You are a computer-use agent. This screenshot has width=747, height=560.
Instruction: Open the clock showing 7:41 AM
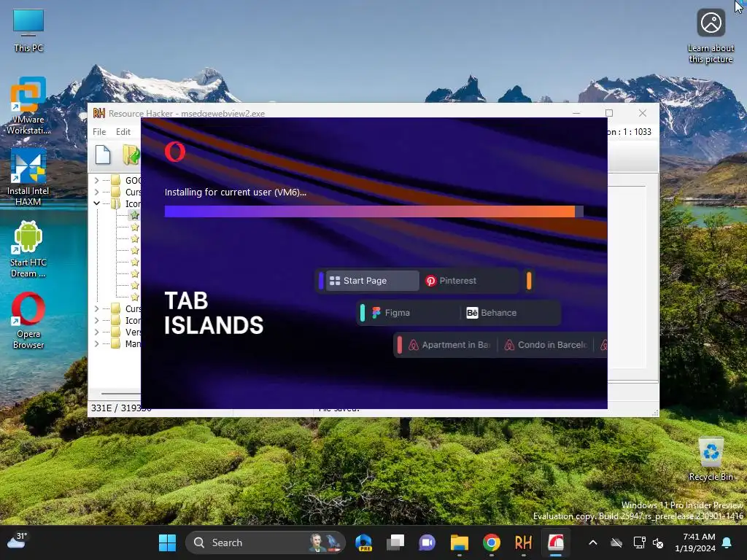point(695,542)
